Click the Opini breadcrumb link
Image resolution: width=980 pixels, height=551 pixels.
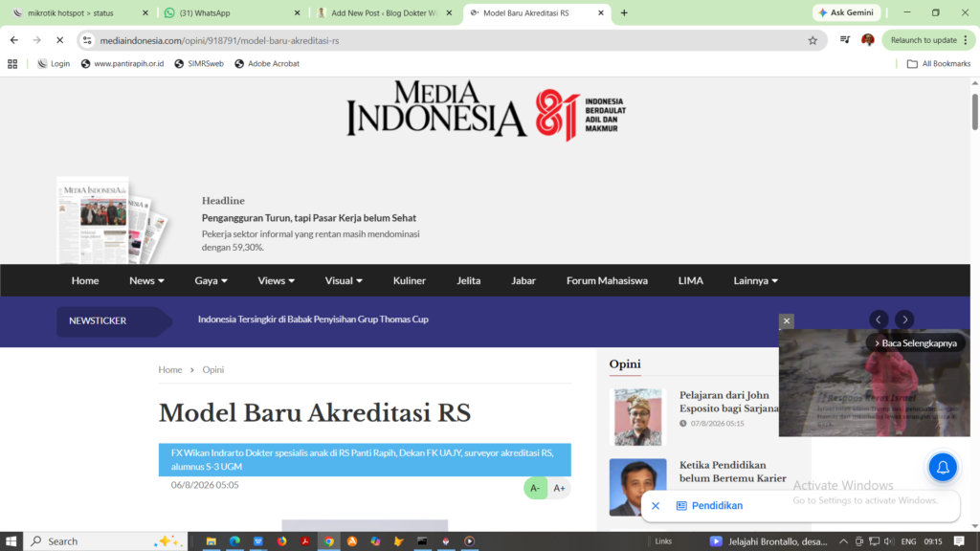[x=213, y=370]
